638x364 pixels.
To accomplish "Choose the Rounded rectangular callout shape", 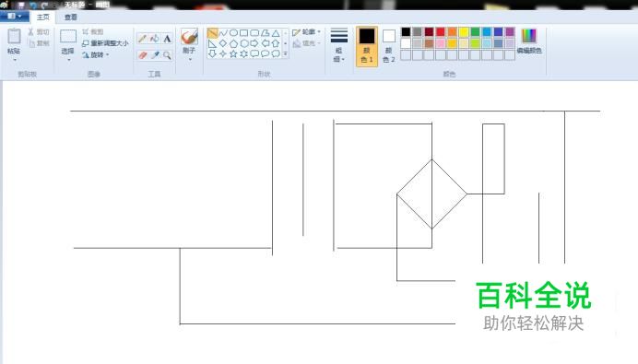I will [x=254, y=53].
